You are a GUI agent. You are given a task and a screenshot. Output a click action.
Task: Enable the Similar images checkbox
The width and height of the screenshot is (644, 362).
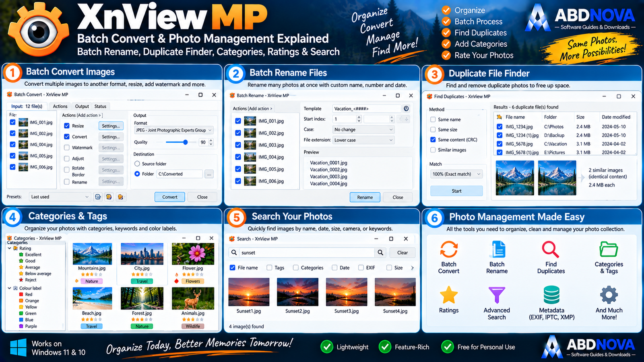point(433,150)
